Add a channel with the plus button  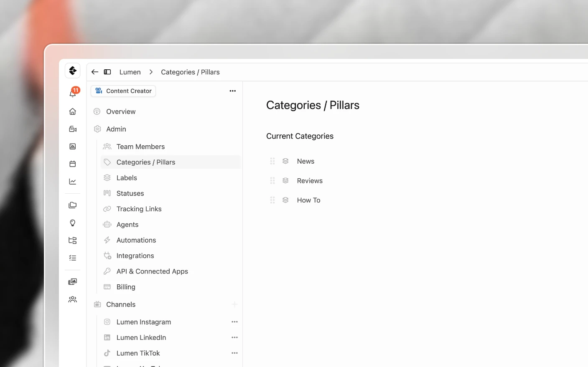tap(234, 304)
